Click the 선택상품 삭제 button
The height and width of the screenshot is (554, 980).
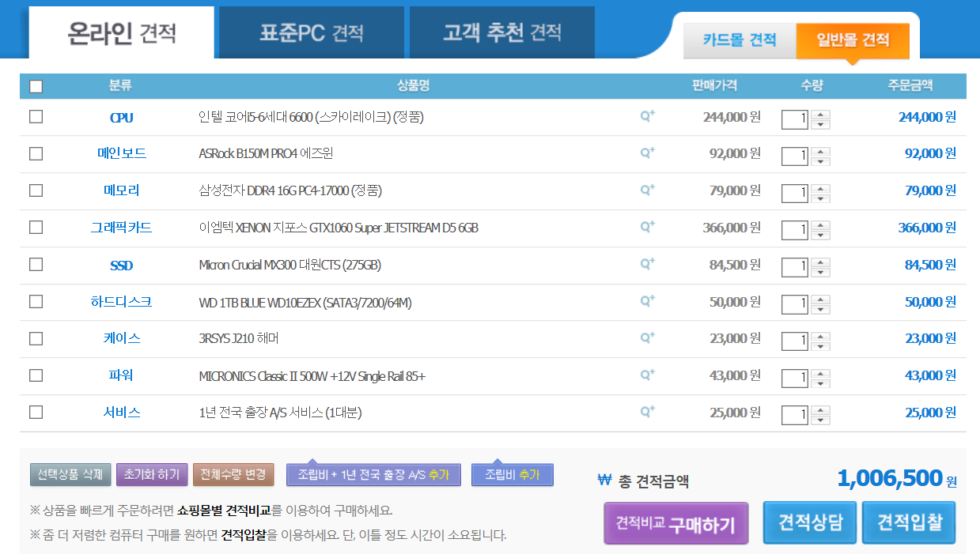pos(70,475)
